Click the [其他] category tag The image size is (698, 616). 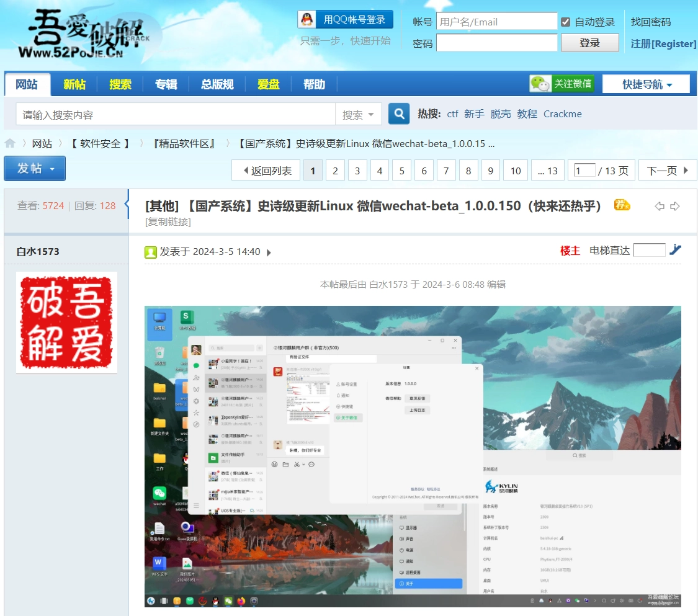pos(162,205)
